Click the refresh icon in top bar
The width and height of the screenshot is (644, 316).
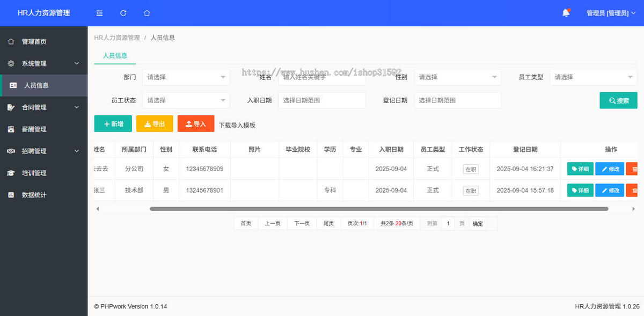coord(123,13)
